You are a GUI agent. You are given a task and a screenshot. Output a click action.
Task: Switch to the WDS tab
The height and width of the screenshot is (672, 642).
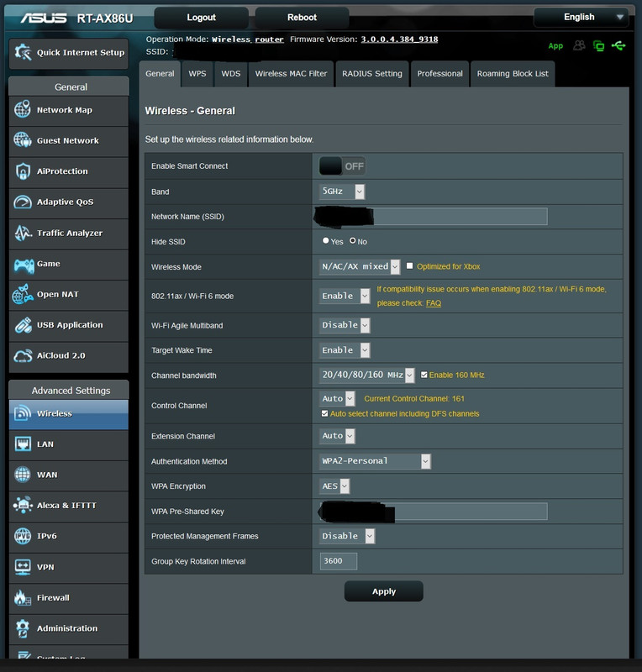(231, 74)
